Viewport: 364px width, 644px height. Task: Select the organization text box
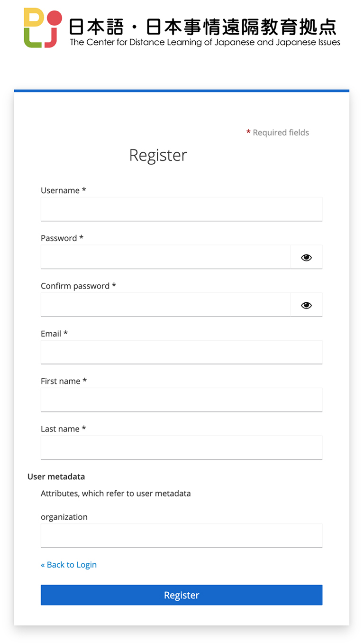coord(181,536)
